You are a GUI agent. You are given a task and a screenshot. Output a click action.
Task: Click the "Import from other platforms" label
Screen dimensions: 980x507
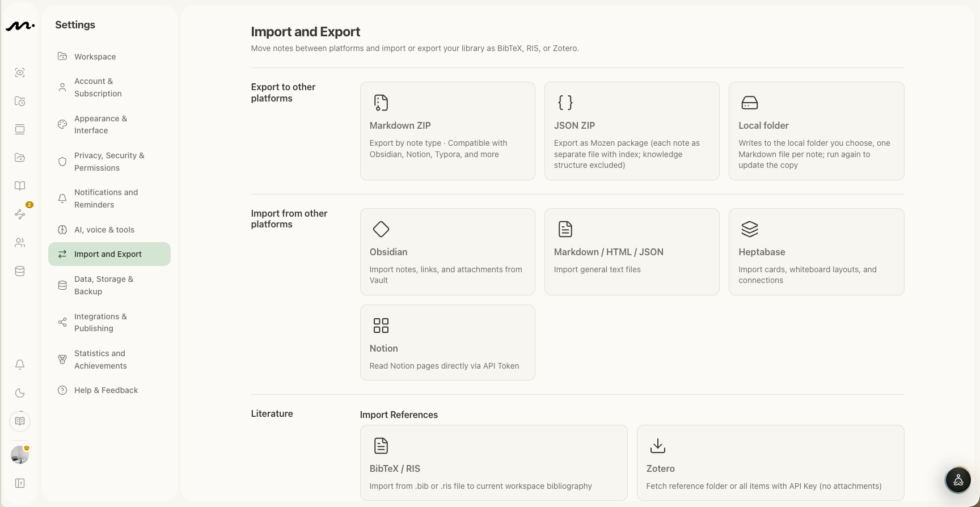[x=289, y=219]
